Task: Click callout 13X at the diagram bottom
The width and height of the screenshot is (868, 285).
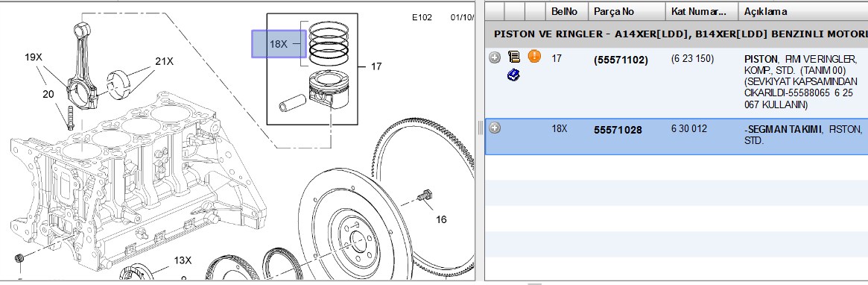Action: coord(183,260)
